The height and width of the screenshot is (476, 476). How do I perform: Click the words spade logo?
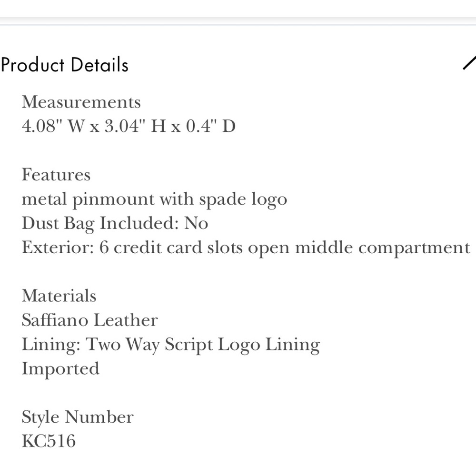tap(243, 200)
